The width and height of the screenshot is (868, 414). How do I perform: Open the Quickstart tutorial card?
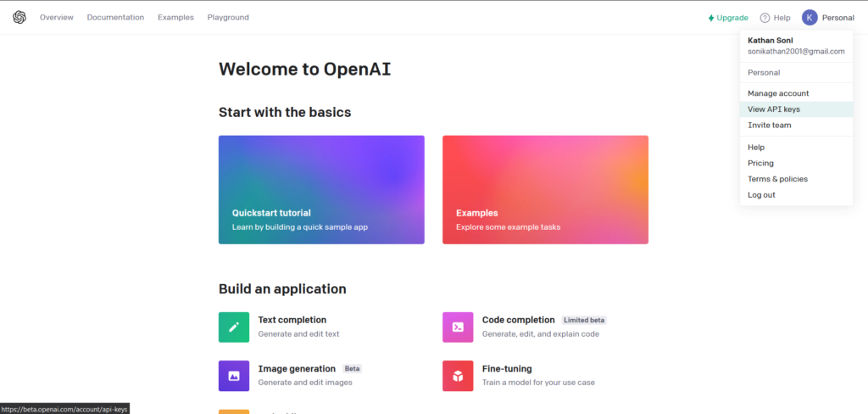(x=321, y=190)
